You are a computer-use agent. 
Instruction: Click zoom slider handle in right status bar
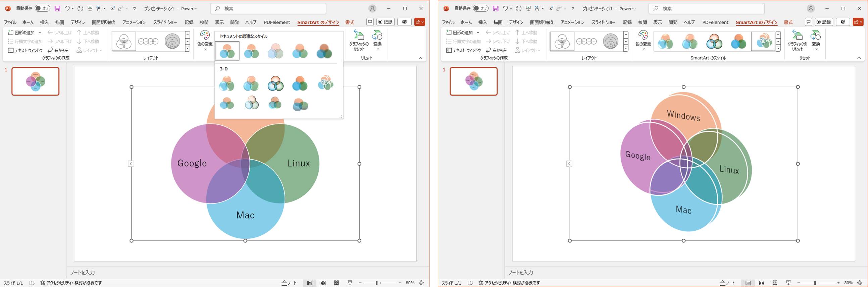click(815, 283)
